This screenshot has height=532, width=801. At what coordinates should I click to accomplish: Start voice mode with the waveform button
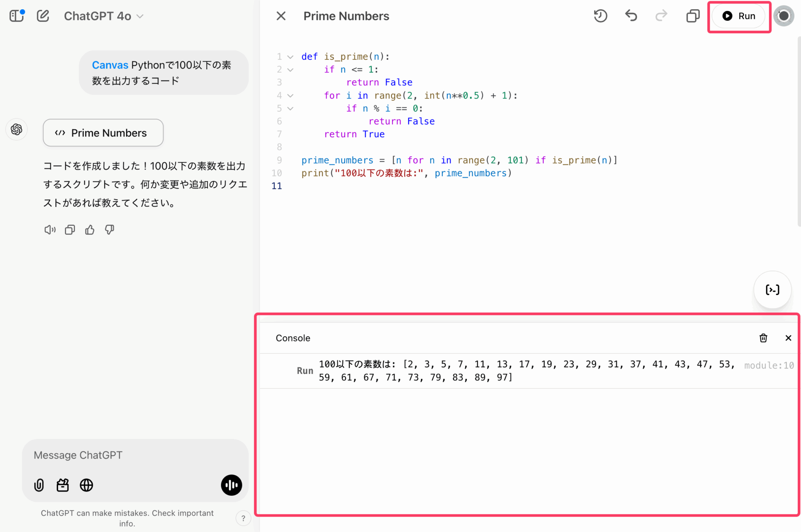(x=231, y=485)
